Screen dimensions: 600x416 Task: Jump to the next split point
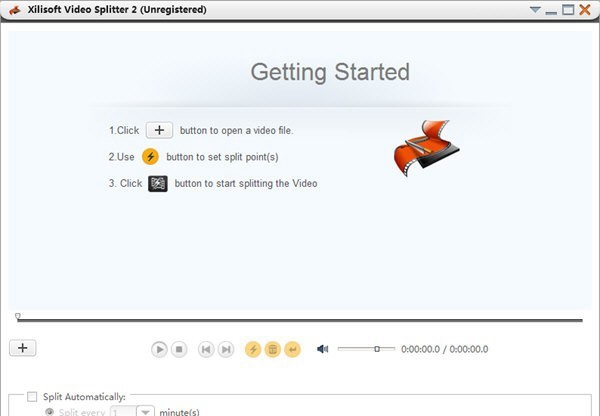coord(226,349)
